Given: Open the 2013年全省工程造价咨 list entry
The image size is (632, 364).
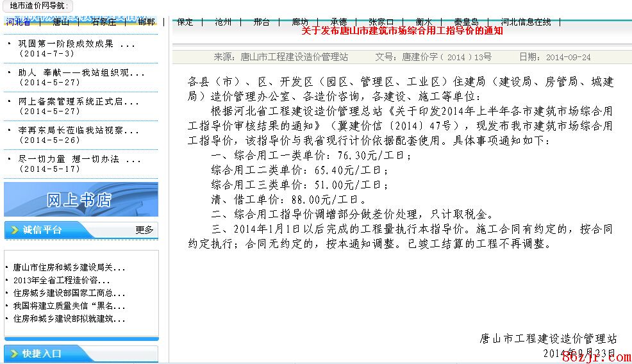Looking at the screenshot, I should 62,280.
